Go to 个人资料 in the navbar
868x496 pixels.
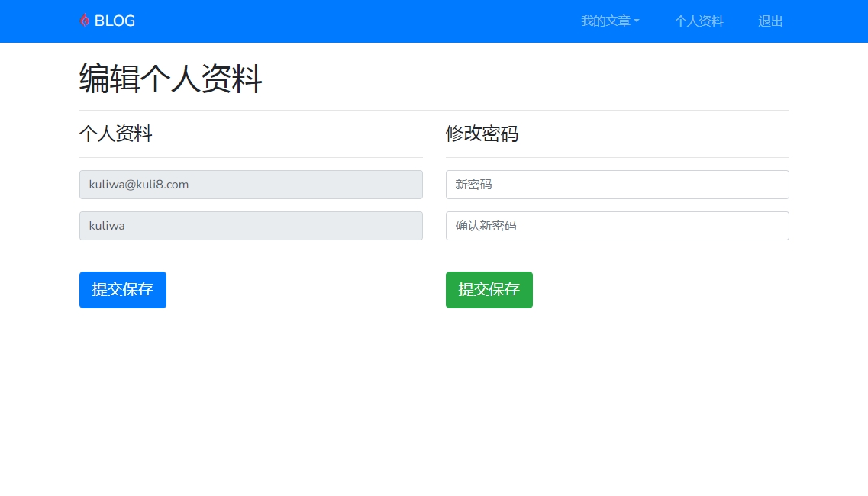pos(699,21)
